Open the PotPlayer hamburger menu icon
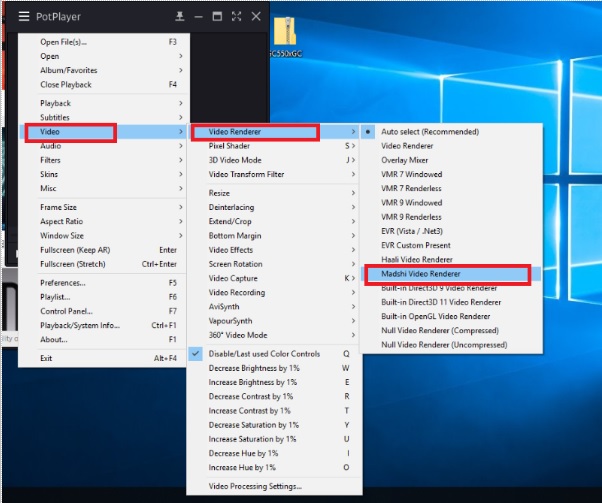The image size is (602, 503). 24,16
